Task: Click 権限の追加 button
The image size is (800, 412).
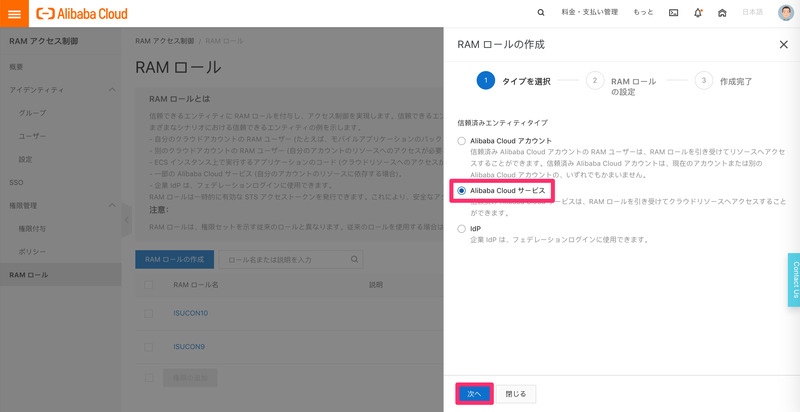Action: coord(190,378)
